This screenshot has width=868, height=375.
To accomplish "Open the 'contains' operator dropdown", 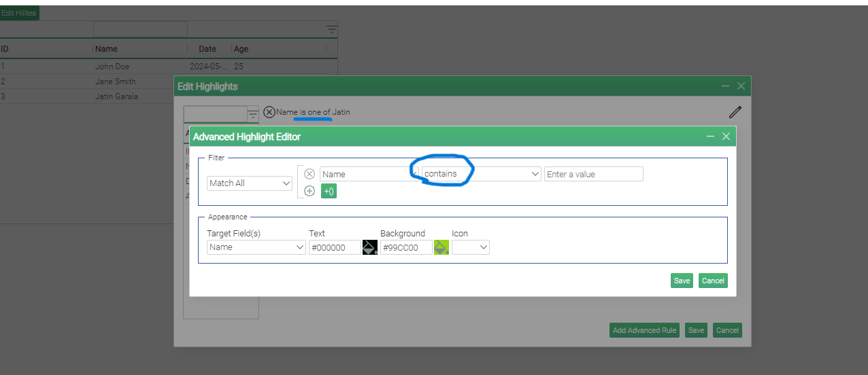I will (481, 174).
